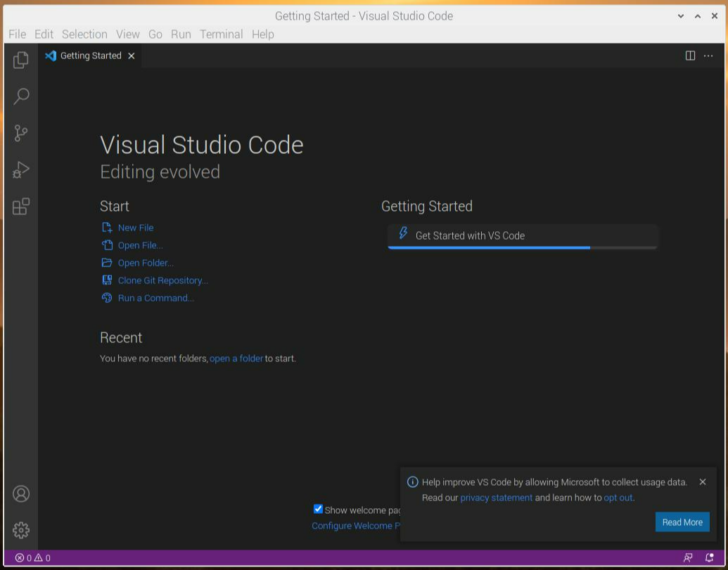Viewport: 728px width, 570px height.
Task: Click the window menu chevron in title bar
Action: click(x=681, y=15)
